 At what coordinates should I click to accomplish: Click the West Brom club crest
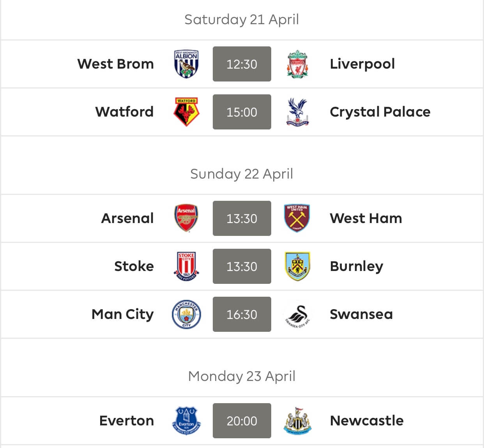tap(186, 64)
